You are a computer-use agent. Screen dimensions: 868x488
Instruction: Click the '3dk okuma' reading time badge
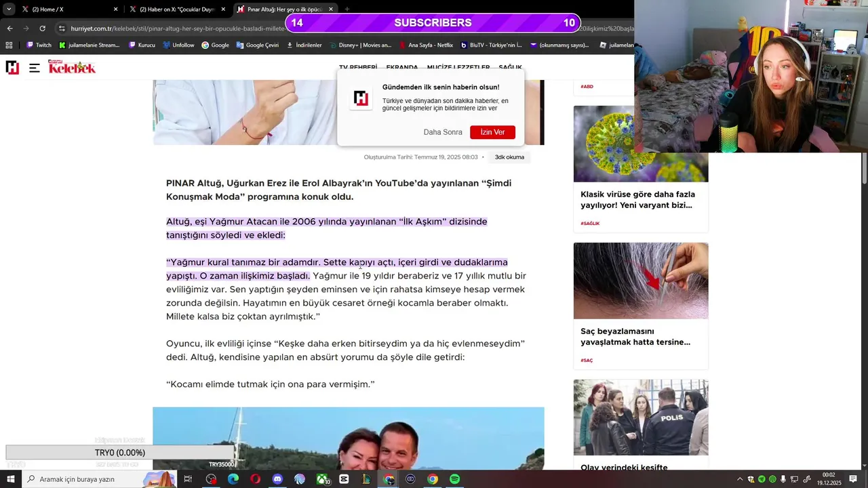(x=509, y=157)
